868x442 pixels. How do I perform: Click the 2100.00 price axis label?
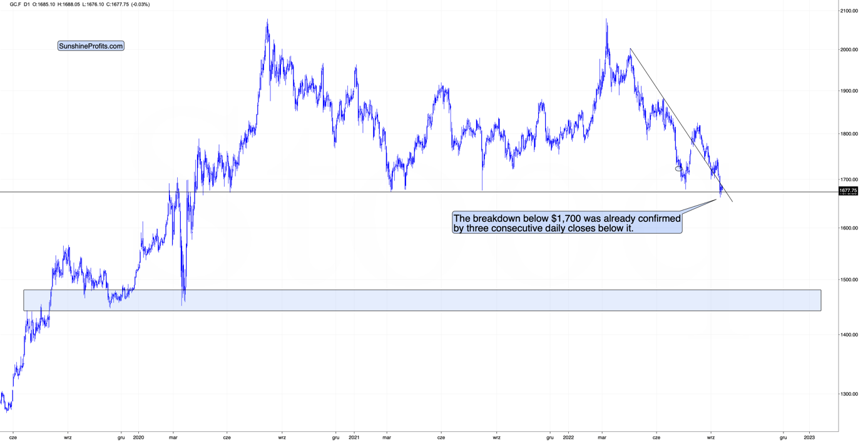click(x=850, y=11)
